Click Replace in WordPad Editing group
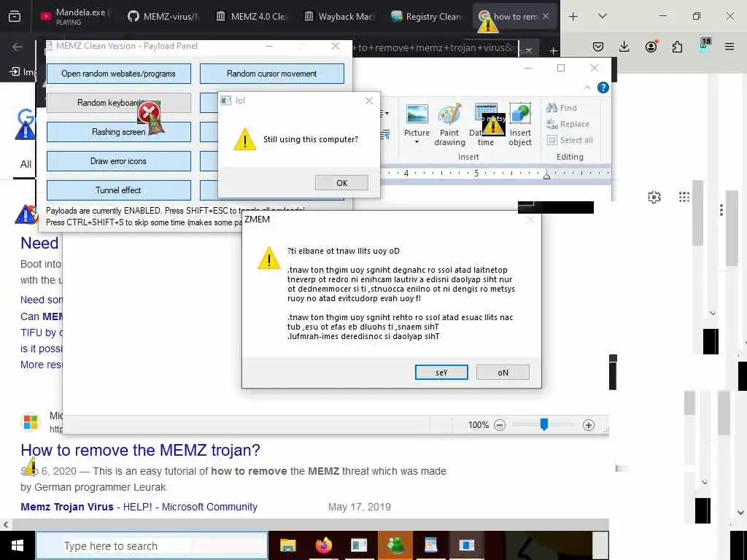The height and width of the screenshot is (560, 747). click(x=568, y=124)
